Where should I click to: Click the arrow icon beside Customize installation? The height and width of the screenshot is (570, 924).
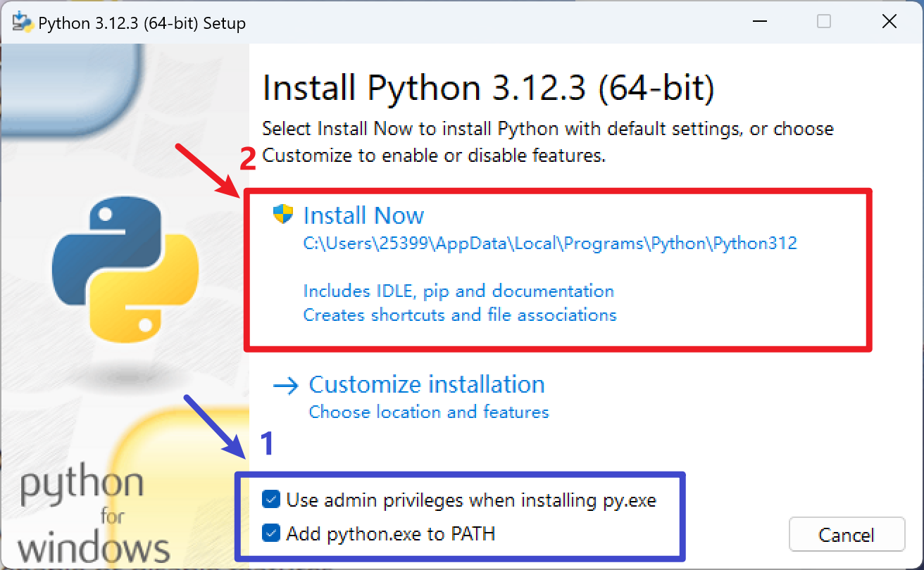286,385
